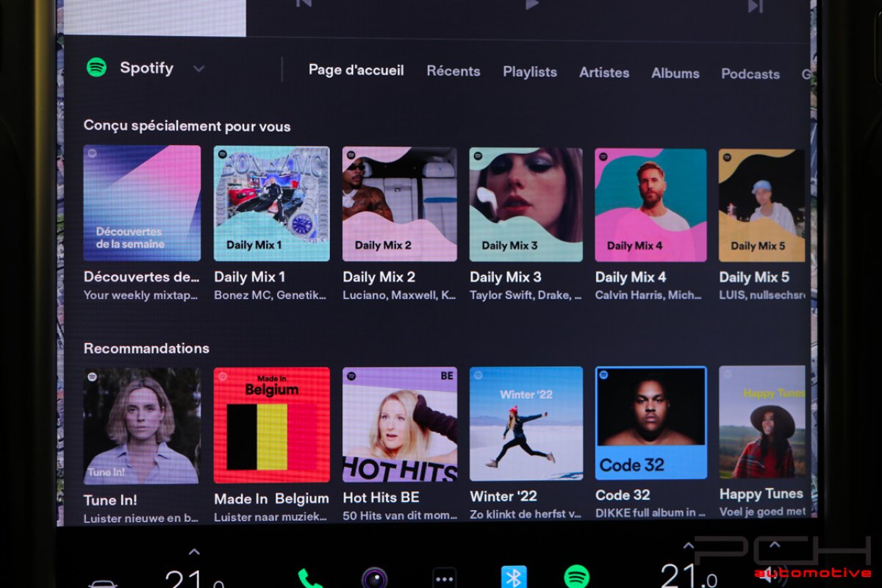Tap the 'Luciano, Maxwell, K…' artist line
Screen dimensions: 882x588
pos(399,295)
